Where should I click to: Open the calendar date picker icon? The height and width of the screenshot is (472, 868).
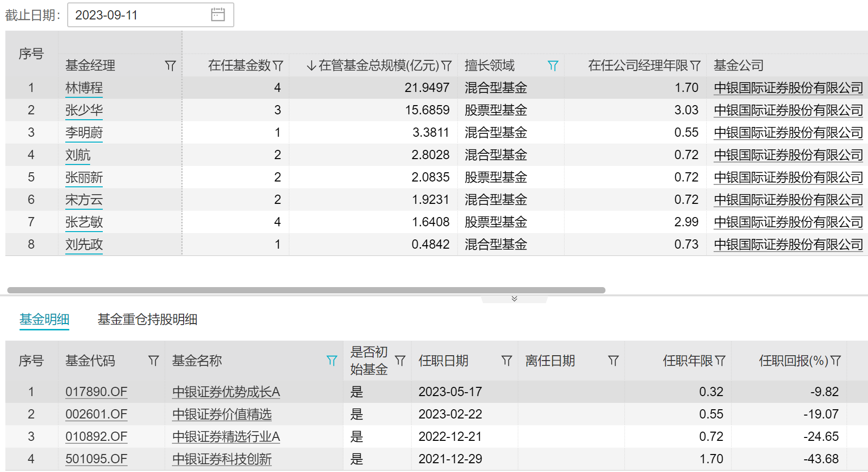[x=218, y=15]
